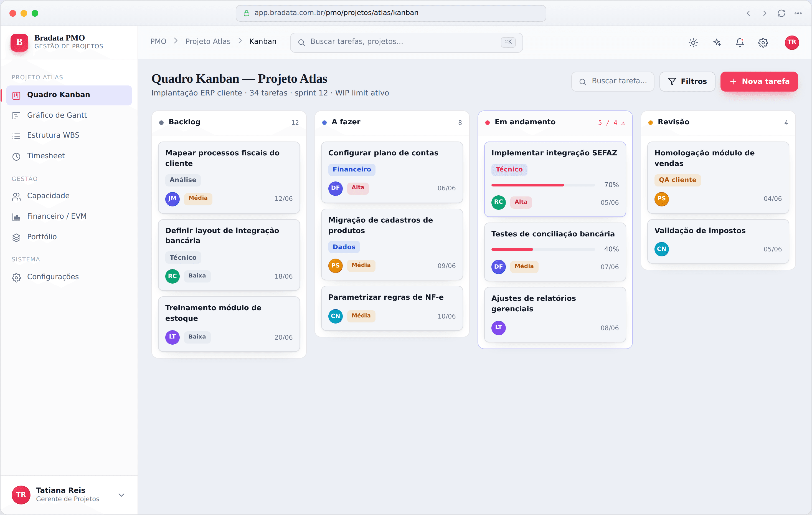Toggle light theme sun icon

coord(693,42)
